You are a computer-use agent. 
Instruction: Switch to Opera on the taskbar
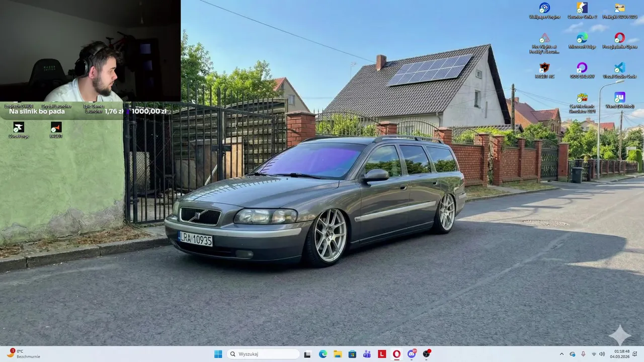[397, 354]
